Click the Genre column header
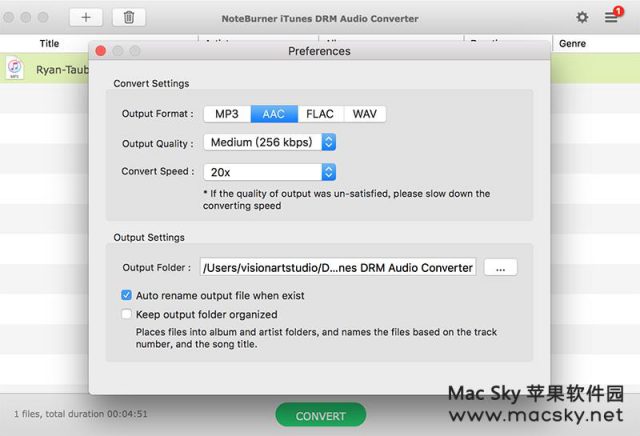The height and width of the screenshot is (436, 640). point(572,44)
